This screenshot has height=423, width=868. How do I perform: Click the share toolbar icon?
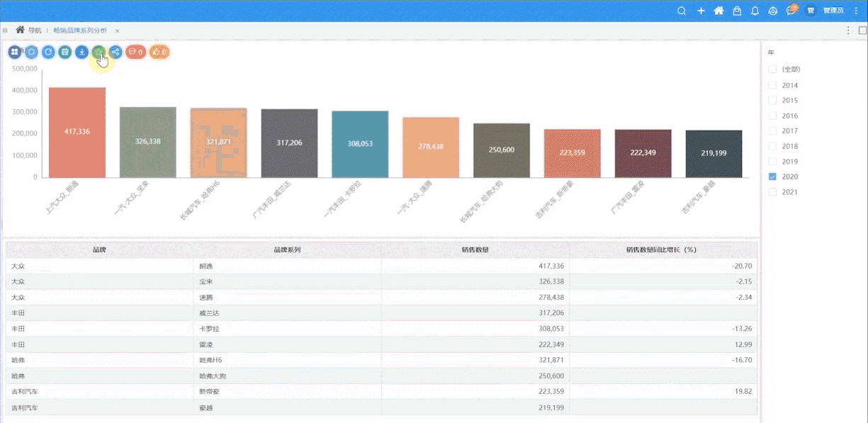pyautogui.click(x=115, y=52)
